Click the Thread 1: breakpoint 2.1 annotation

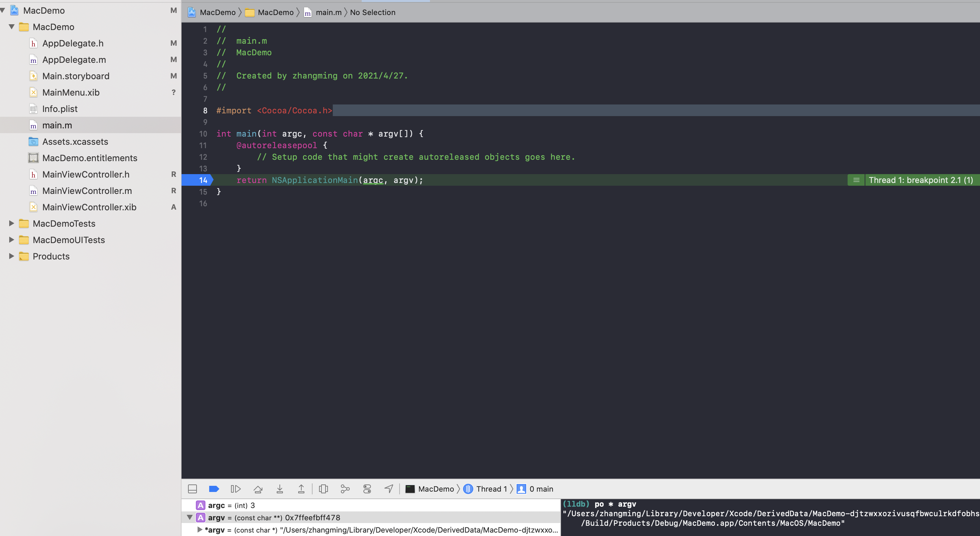pyautogui.click(x=921, y=180)
